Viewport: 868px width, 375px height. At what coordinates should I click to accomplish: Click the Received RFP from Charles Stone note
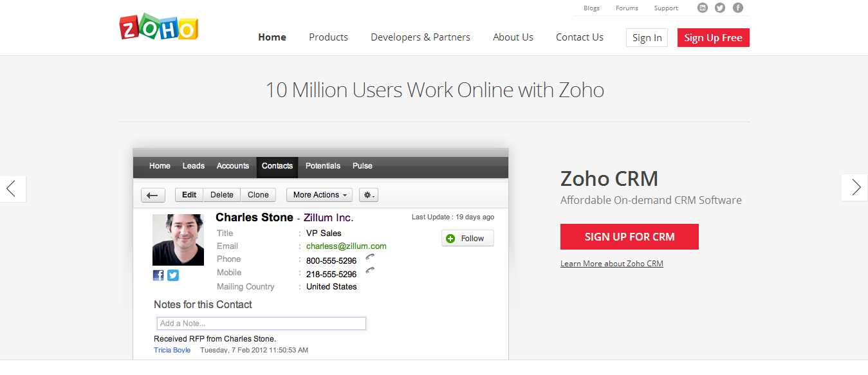point(215,338)
